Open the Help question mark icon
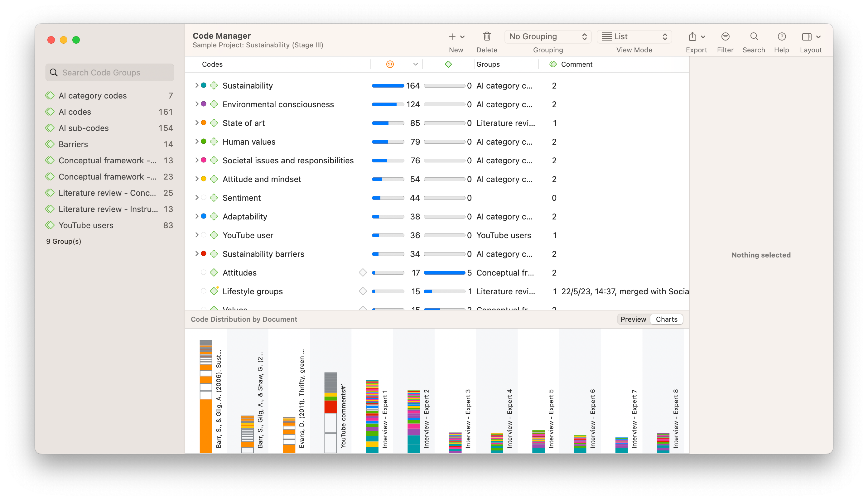 [781, 36]
